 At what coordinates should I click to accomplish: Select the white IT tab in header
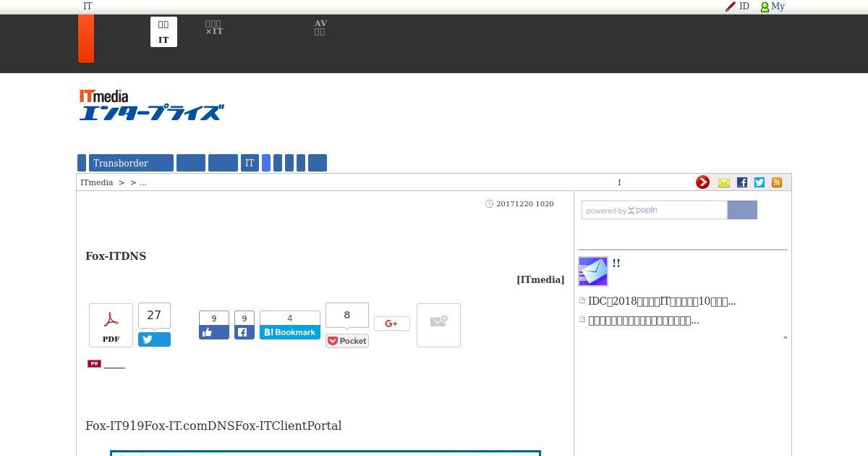[163, 32]
